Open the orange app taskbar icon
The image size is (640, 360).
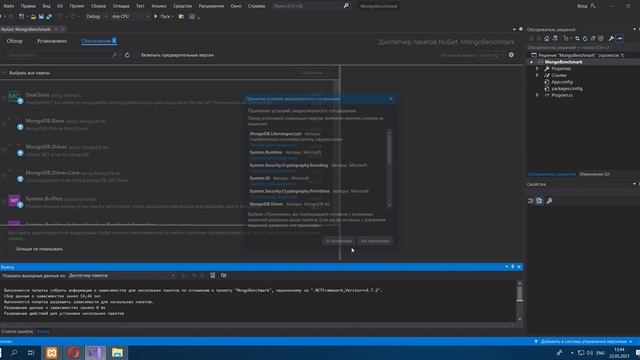click(x=51, y=353)
